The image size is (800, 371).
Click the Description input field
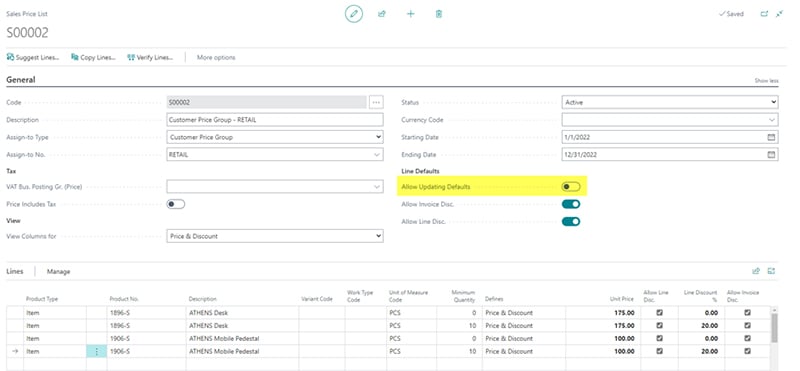click(x=275, y=120)
